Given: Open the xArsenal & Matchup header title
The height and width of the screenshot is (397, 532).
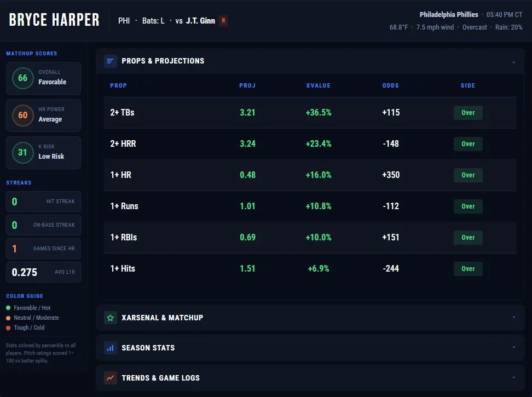Looking at the screenshot, I should pos(162,318).
